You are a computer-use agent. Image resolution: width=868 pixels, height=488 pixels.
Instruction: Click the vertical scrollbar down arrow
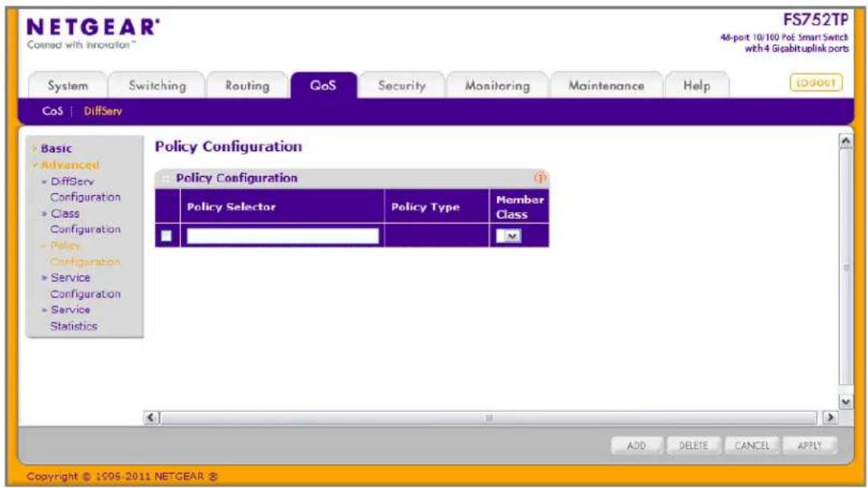tap(846, 402)
